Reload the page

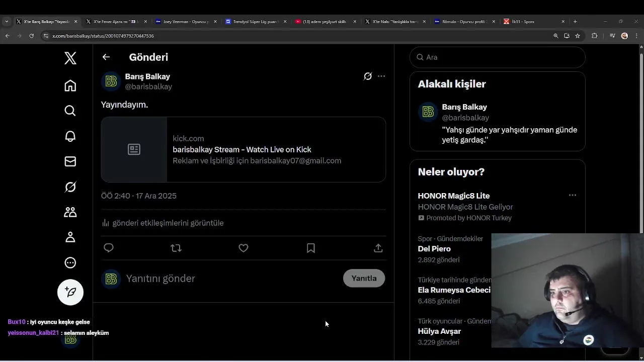(31, 36)
